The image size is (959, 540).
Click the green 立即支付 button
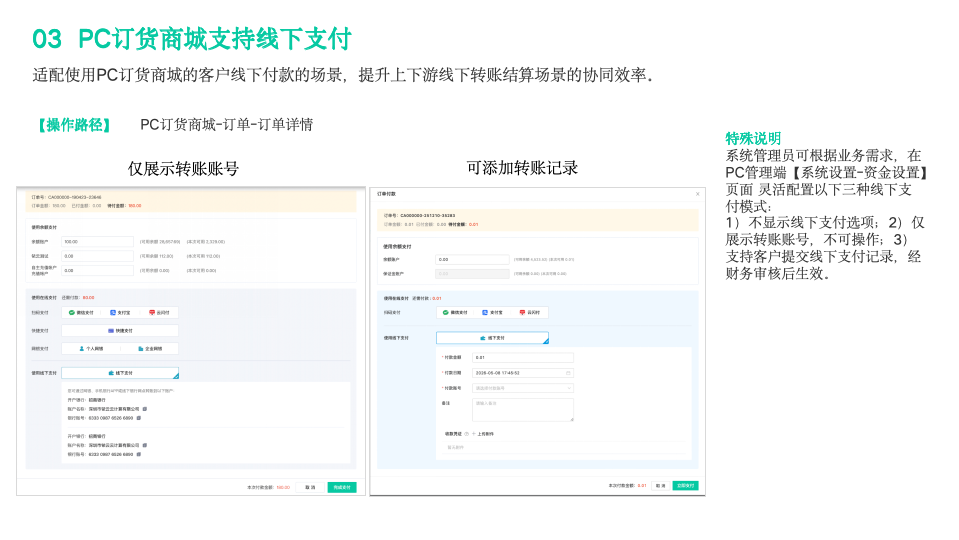click(686, 486)
